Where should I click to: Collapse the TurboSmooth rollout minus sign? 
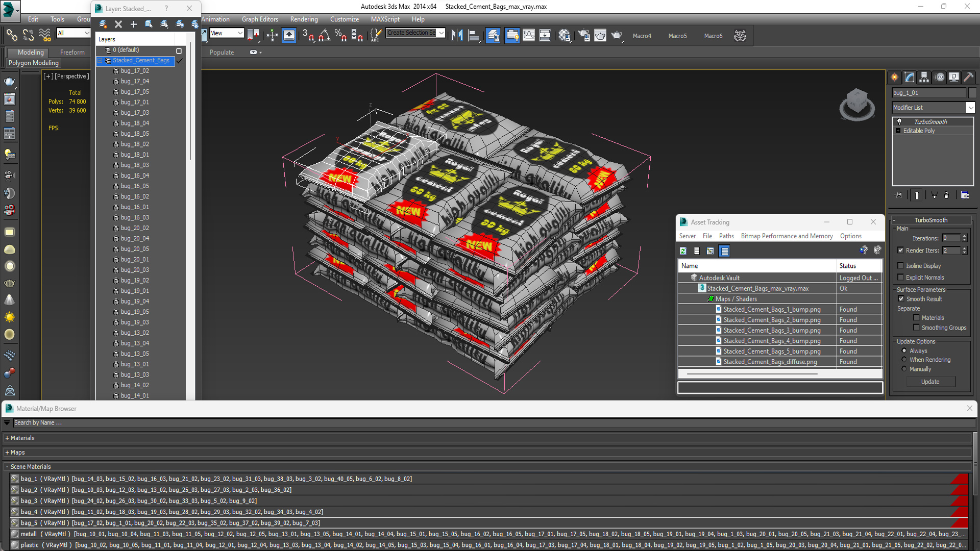click(894, 220)
